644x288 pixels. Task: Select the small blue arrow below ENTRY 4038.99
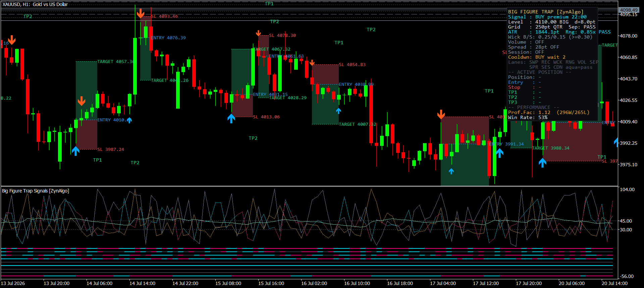pyautogui.click(x=338, y=111)
